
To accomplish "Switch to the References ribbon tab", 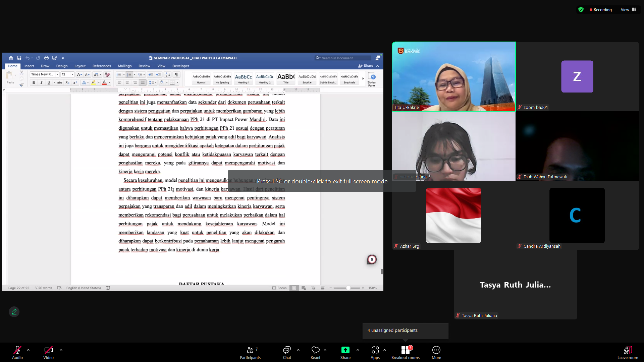I will [102, 66].
